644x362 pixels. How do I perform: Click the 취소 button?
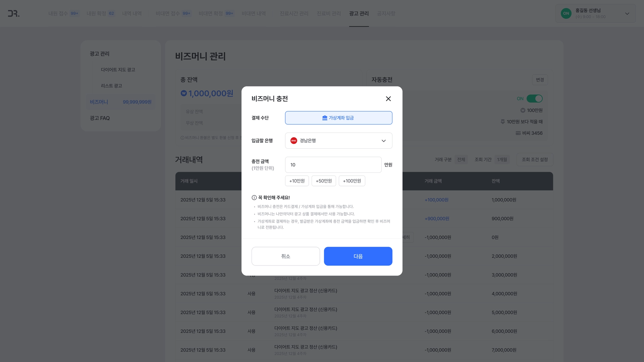pos(286,256)
